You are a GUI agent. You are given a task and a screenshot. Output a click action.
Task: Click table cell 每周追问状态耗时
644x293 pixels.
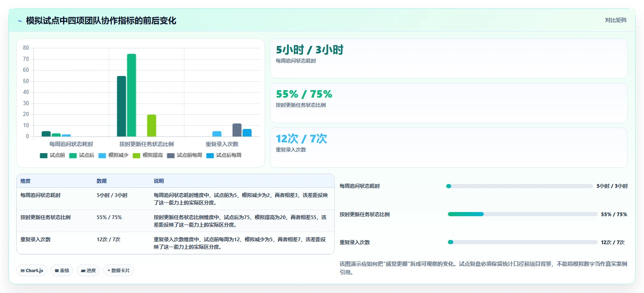(x=40, y=195)
